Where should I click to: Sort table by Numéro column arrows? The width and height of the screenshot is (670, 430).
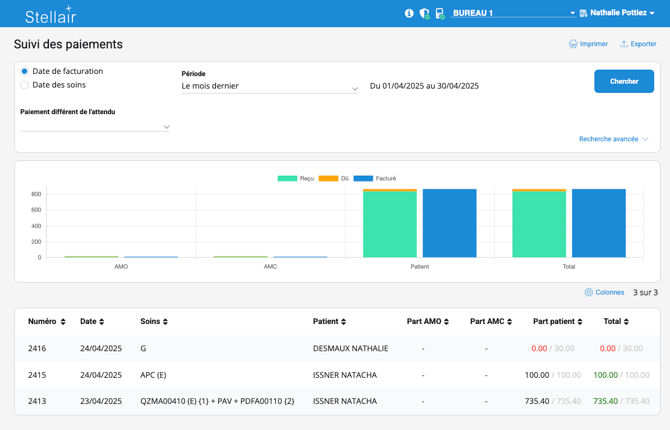click(63, 322)
